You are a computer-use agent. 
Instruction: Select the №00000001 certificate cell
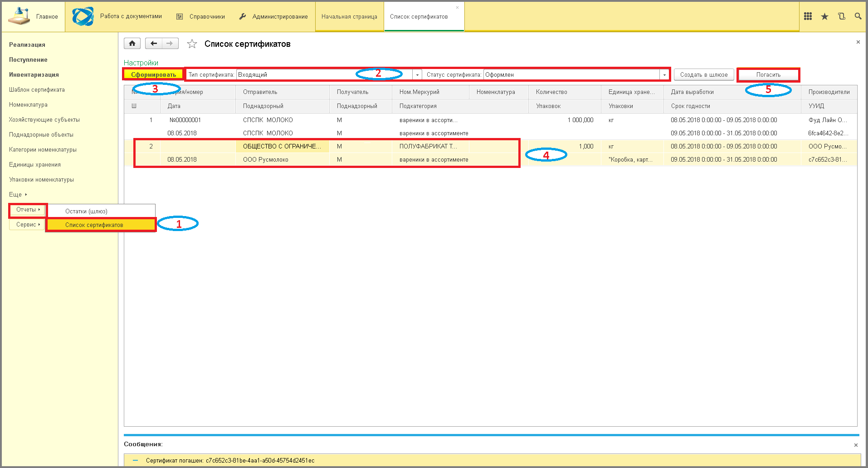(x=198, y=120)
